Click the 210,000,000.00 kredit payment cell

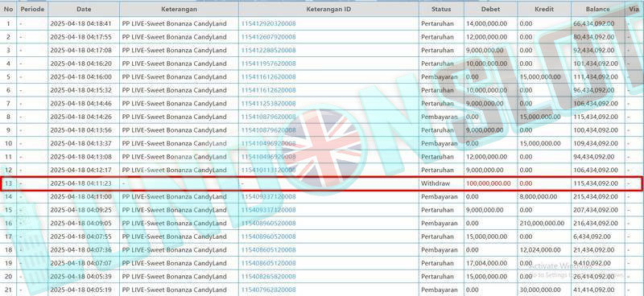tap(542, 224)
